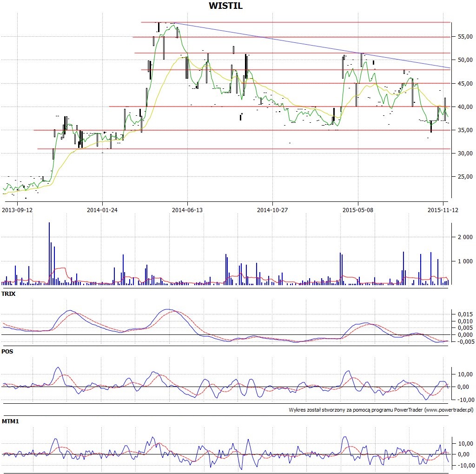Viewport: 476px width, 474px height.
Task: Click the 55,00 price axis label
Action: 465,37
